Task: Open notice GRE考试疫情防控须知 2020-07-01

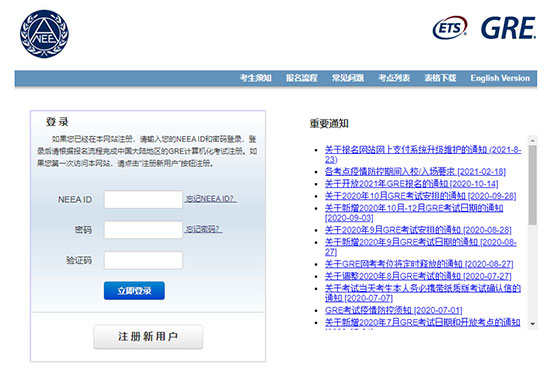Action: coord(393,310)
